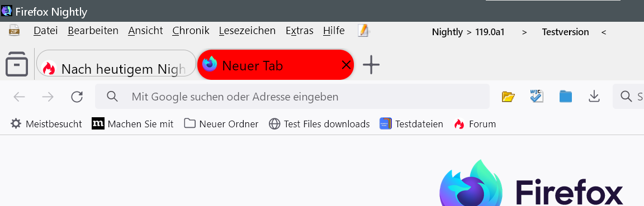
Task: Reload the current page
Action: click(x=77, y=97)
